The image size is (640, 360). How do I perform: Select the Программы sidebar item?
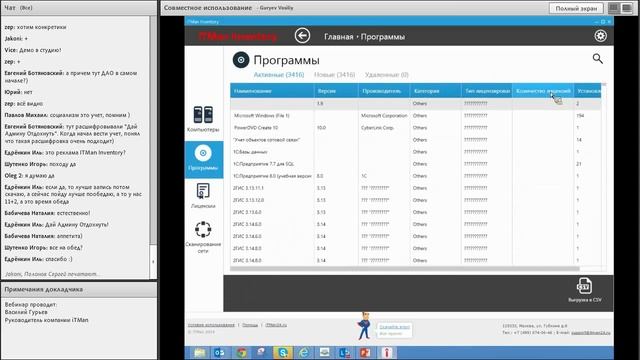[203, 159]
